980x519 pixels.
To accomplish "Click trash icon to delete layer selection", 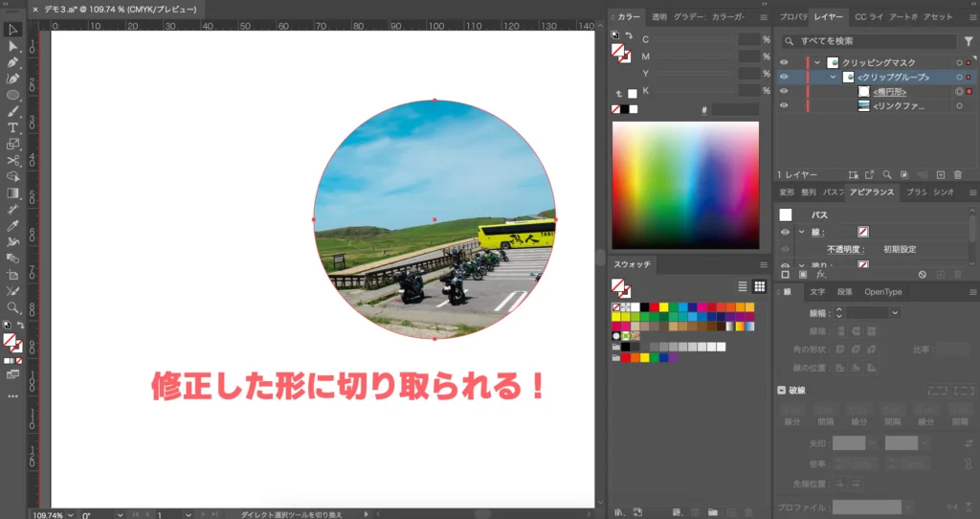I will pyautogui.click(x=957, y=175).
